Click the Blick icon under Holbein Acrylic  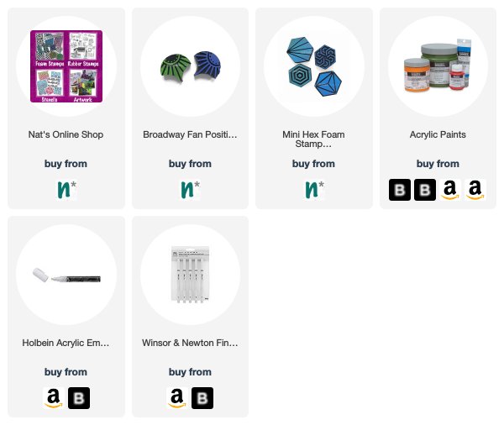79,398
